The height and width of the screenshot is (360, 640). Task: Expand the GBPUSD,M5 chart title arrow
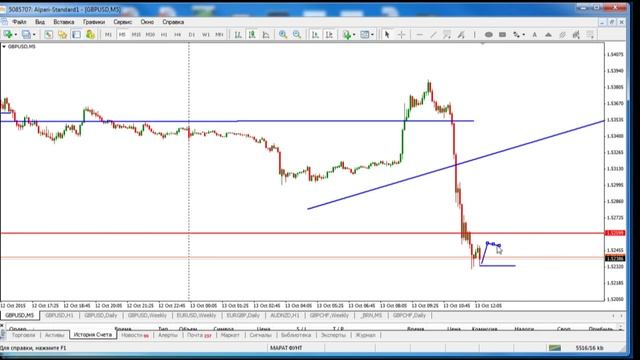(x=4, y=47)
